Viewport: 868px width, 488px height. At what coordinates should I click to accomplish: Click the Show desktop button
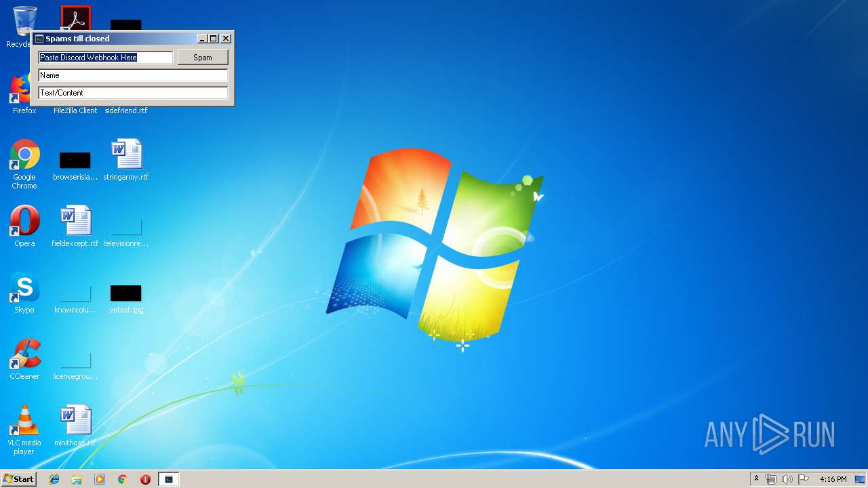coord(861,479)
